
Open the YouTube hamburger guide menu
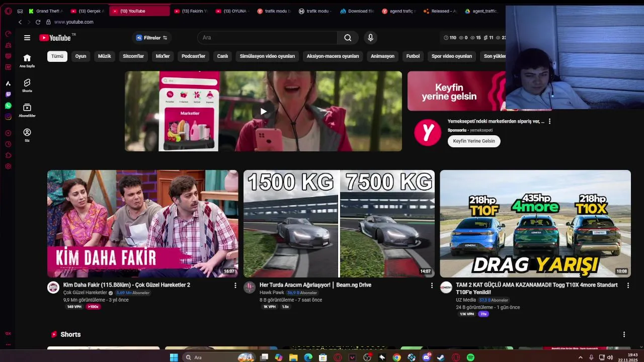[x=27, y=38]
